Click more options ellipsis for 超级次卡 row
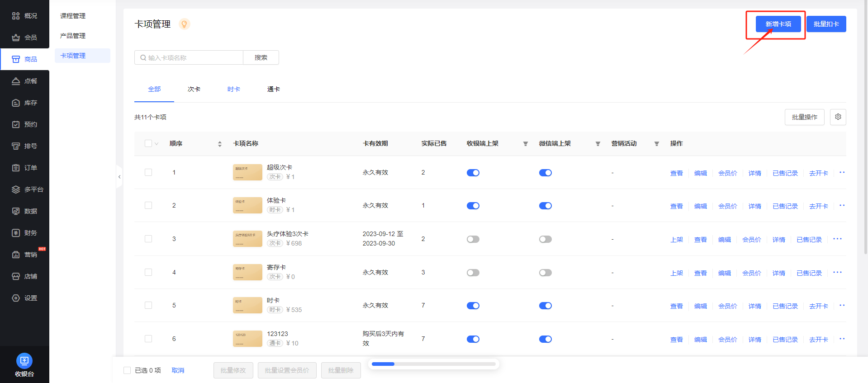This screenshot has width=868, height=383. coord(842,172)
